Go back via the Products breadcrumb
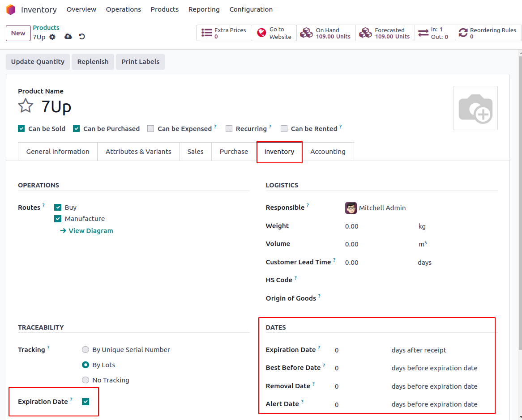 pyautogui.click(x=46, y=28)
